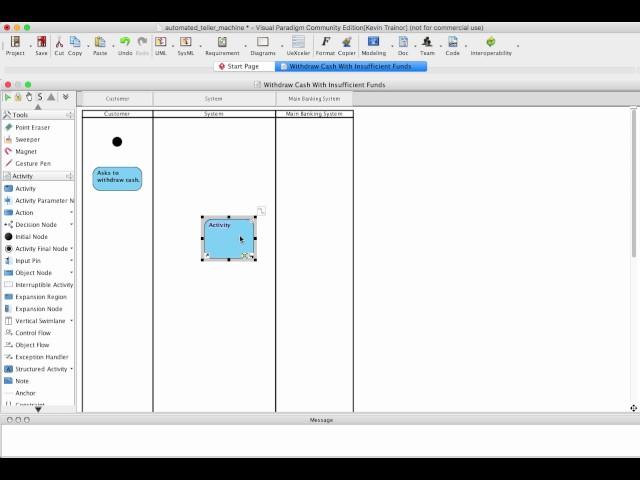The image size is (640, 480).
Task: Expand the Action palette item arrow
Action: 71,212
